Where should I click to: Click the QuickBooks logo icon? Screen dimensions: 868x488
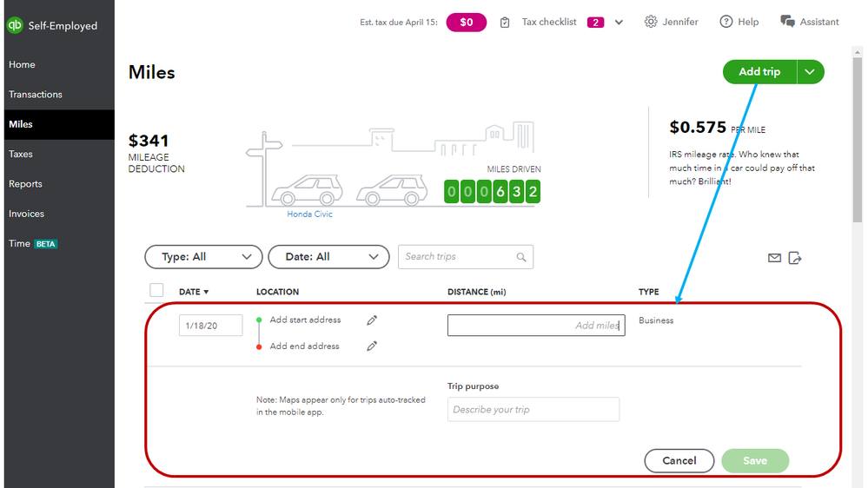15,26
